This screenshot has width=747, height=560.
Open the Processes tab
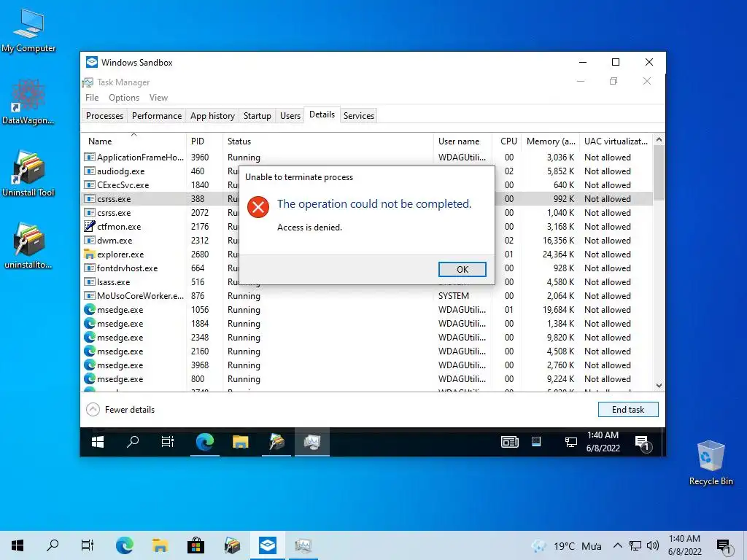pos(104,116)
